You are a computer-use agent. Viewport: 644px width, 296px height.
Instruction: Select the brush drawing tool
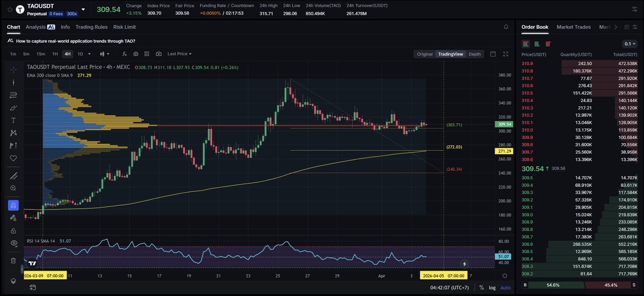click(13, 108)
